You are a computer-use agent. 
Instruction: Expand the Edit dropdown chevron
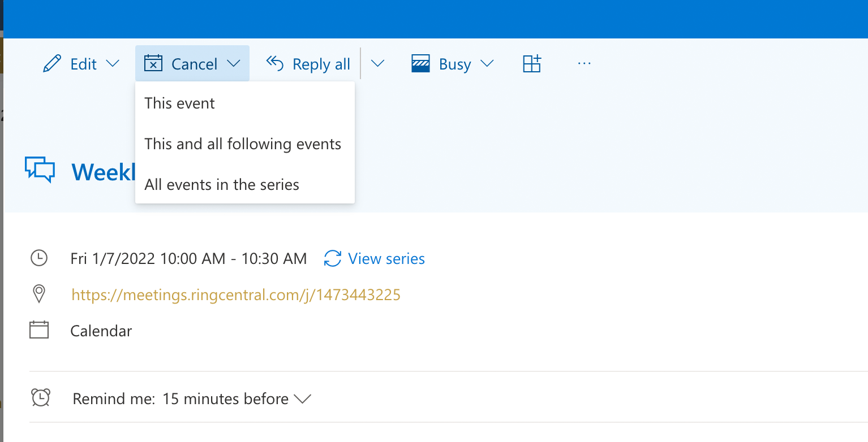(x=113, y=63)
